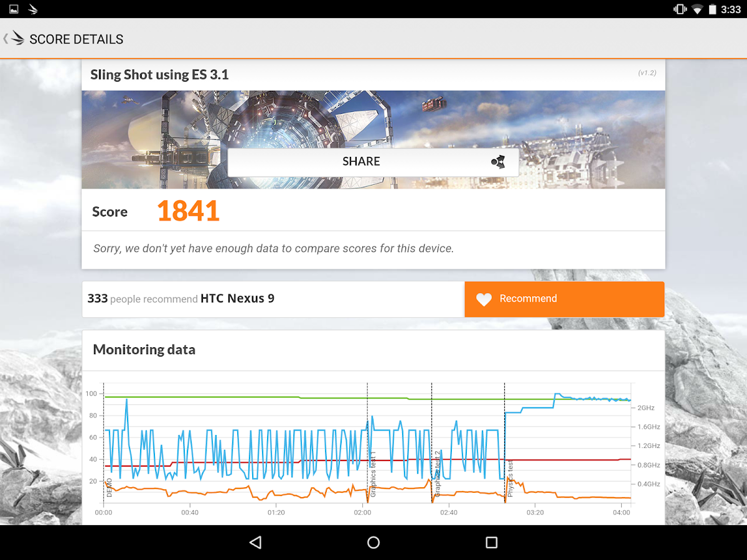This screenshot has height=560, width=747.
Task: Tap the share icon on SHARE button
Action: click(497, 162)
